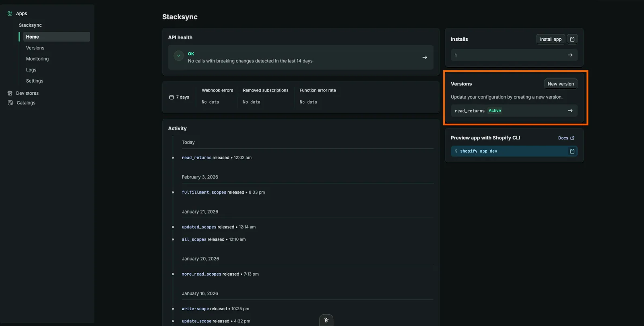Image resolution: width=644 pixels, height=326 pixels.
Task: Open Catalogs page
Action: coord(26,103)
